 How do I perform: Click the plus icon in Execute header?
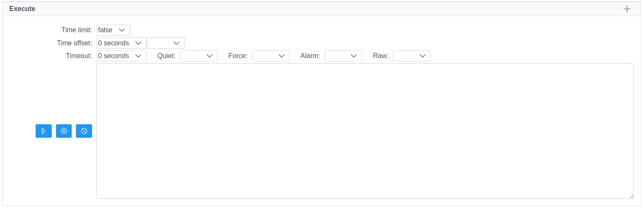[627, 9]
